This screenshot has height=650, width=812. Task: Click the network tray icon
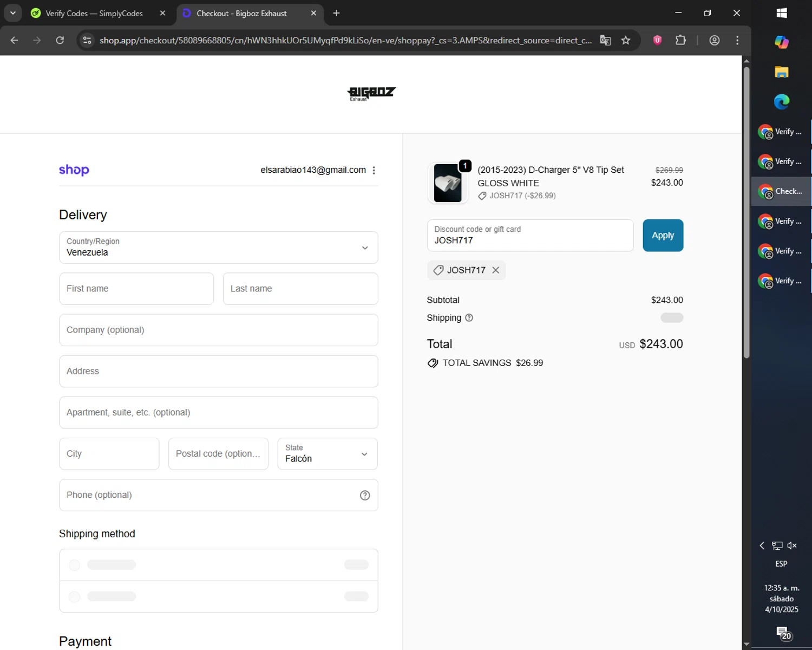[x=777, y=545]
